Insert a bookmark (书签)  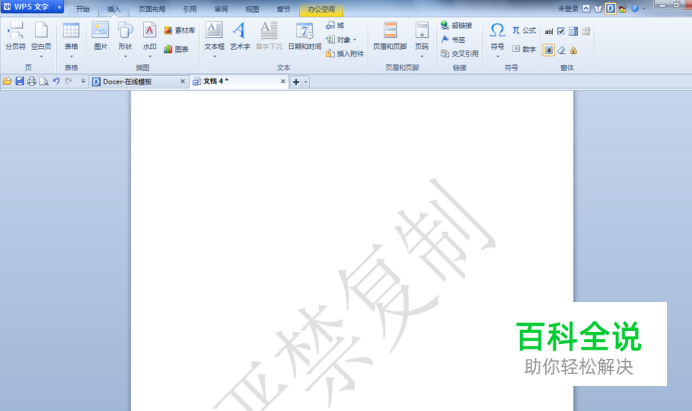pos(453,40)
